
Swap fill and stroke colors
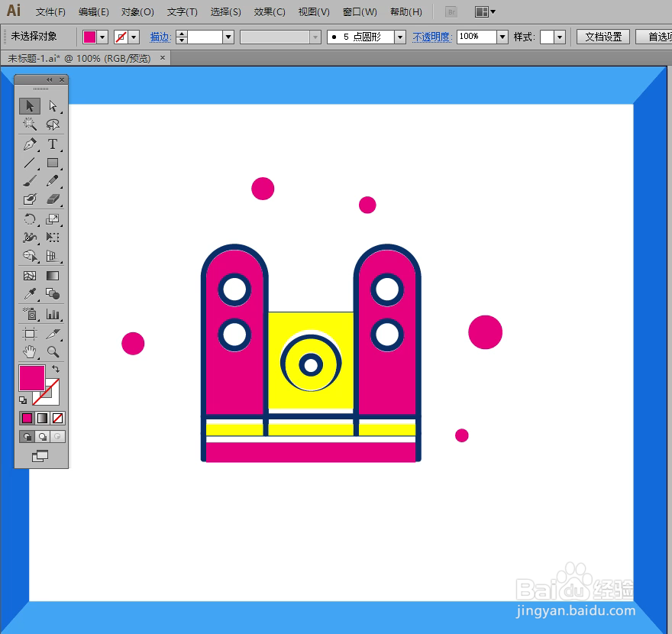56,369
